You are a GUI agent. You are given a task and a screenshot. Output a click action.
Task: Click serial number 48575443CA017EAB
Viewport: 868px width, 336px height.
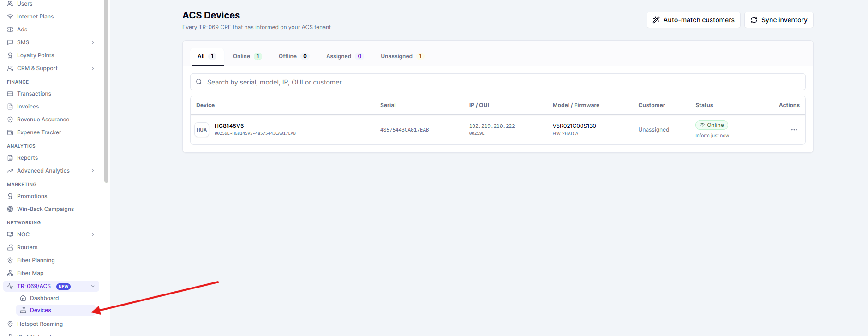(404, 130)
